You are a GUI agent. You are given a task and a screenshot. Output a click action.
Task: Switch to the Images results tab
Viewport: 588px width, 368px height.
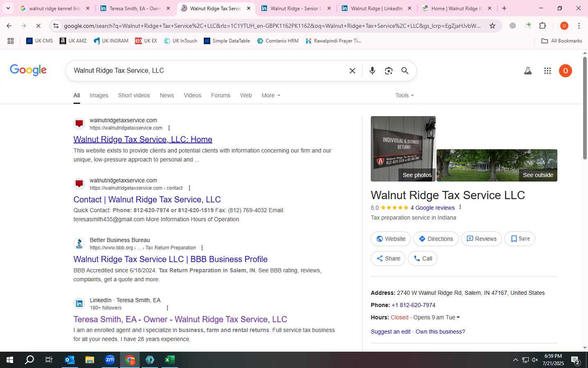click(x=99, y=95)
